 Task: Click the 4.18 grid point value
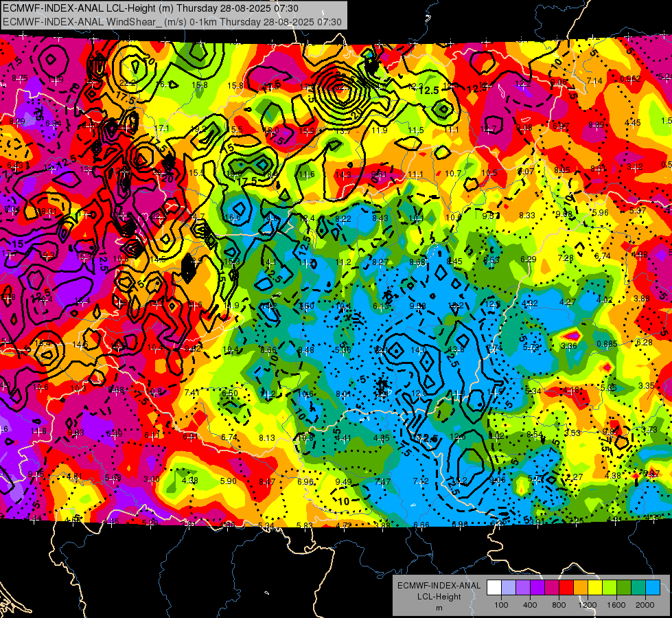[570, 390]
